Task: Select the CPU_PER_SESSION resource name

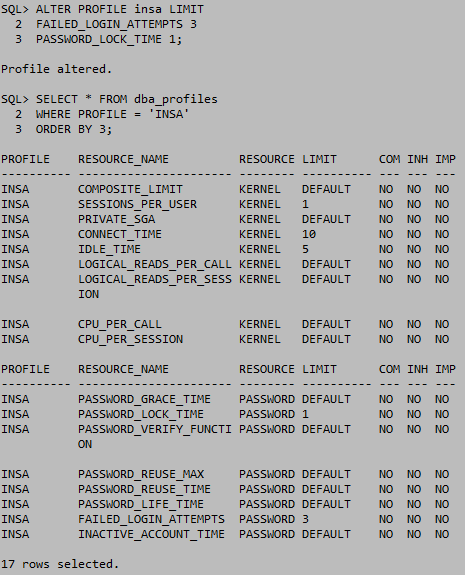Action: point(130,339)
